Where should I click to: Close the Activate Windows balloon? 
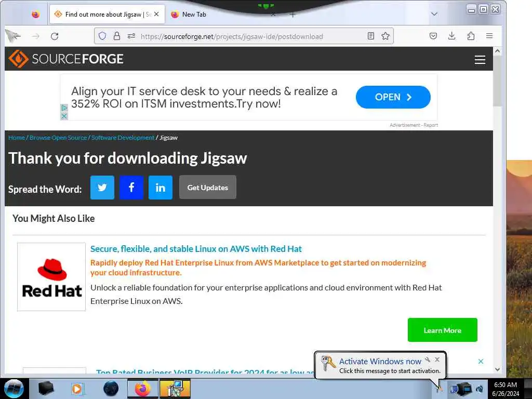click(437, 360)
